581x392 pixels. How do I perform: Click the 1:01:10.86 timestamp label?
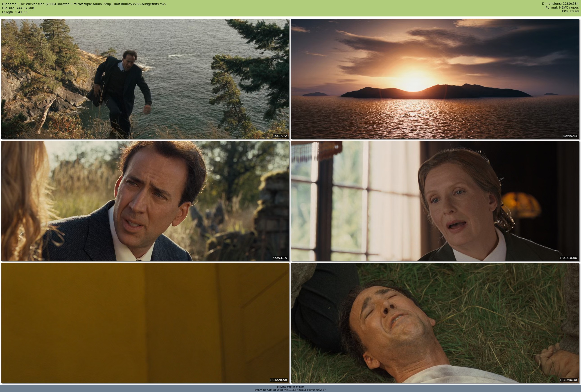(568, 258)
